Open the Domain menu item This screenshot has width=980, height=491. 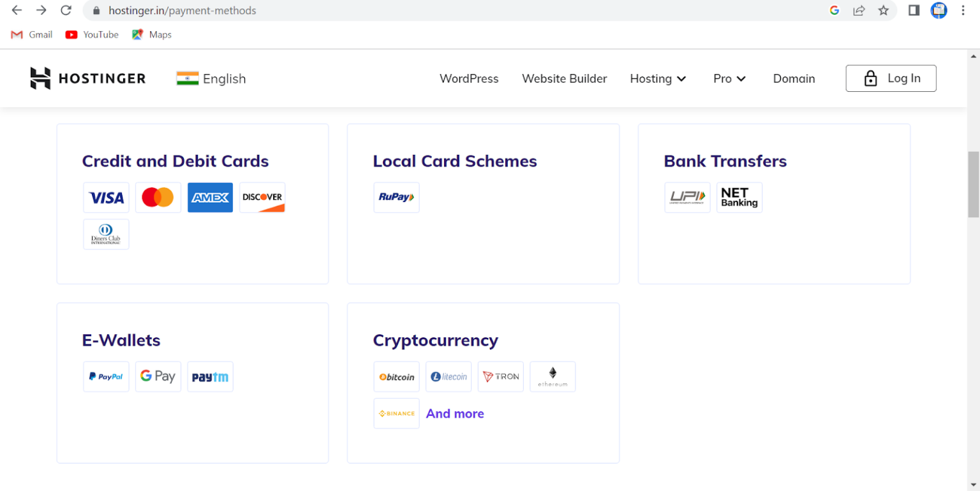(x=794, y=78)
